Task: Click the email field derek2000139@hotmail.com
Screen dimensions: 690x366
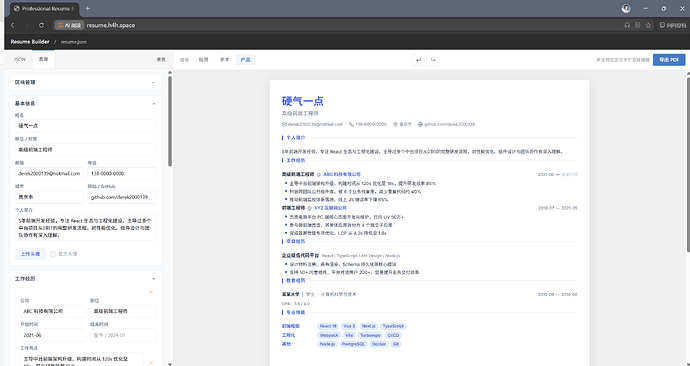Action: click(49, 173)
